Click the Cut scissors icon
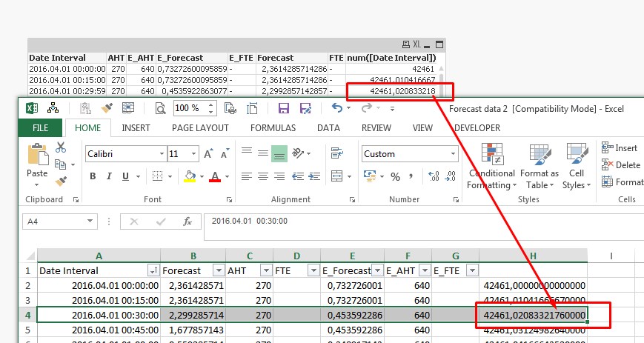The height and width of the screenshot is (343, 644). [x=61, y=147]
